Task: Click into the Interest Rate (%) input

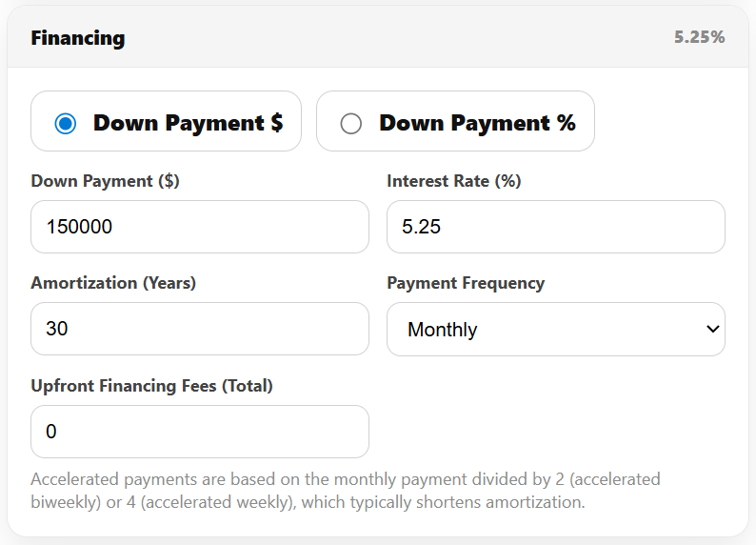Action: pos(555,227)
